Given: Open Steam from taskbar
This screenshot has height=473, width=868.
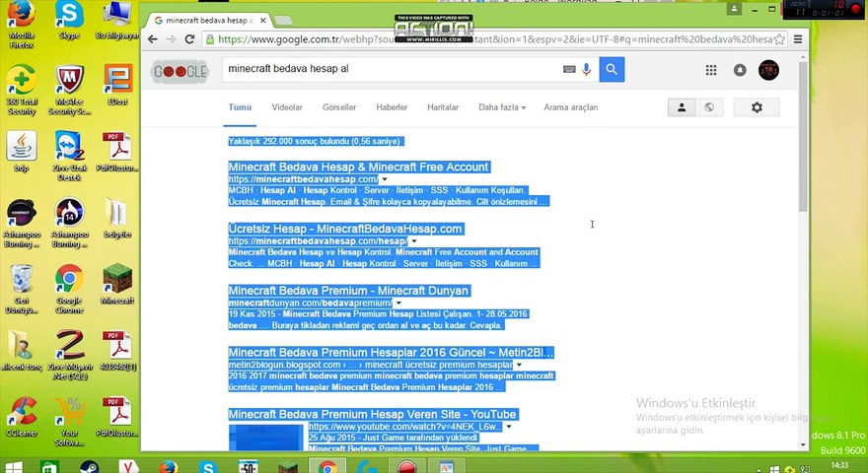Looking at the screenshot, I should click(x=89, y=467).
